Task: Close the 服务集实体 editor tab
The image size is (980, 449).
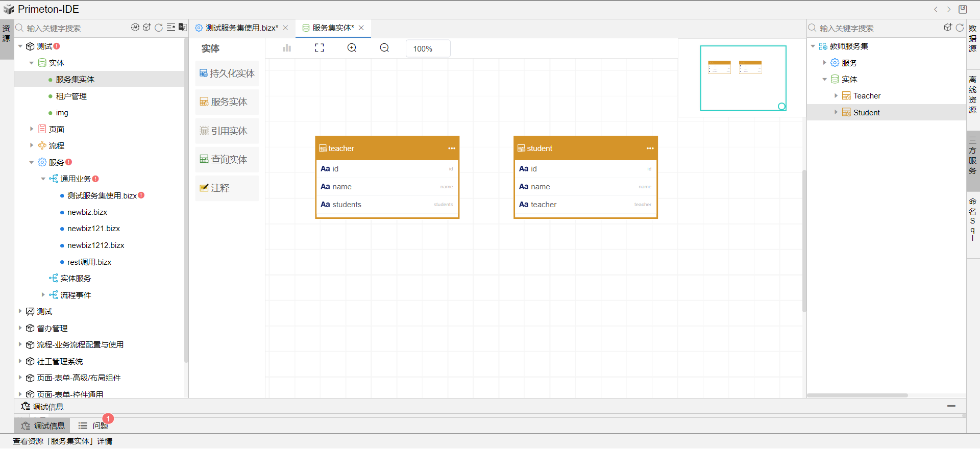Action: pos(361,28)
